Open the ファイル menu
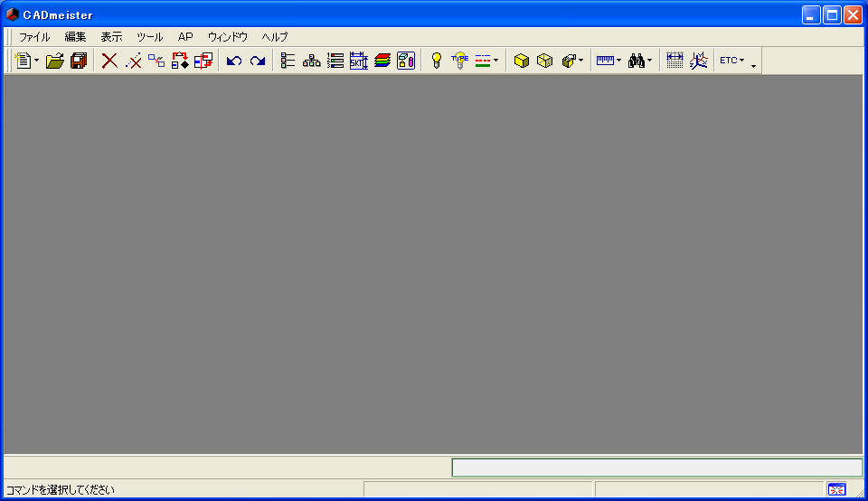 click(34, 37)
